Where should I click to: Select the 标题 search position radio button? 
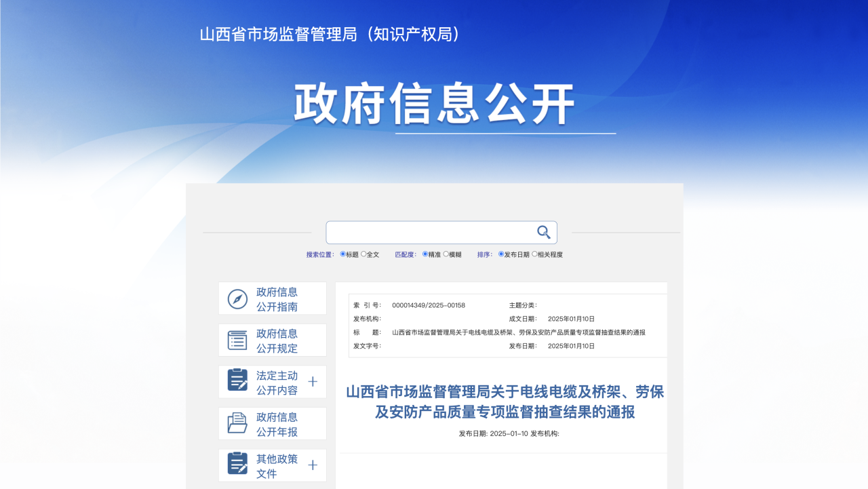click(x=343, y=254)
